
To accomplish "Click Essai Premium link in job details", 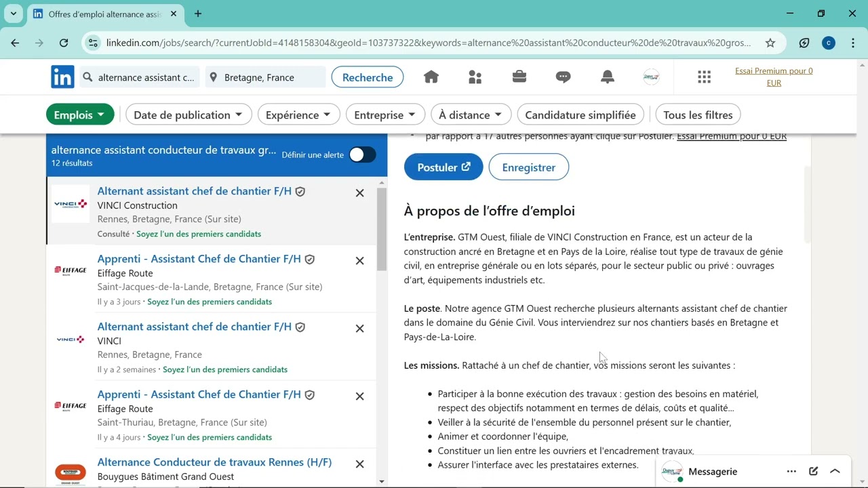I will coord(732,136).
